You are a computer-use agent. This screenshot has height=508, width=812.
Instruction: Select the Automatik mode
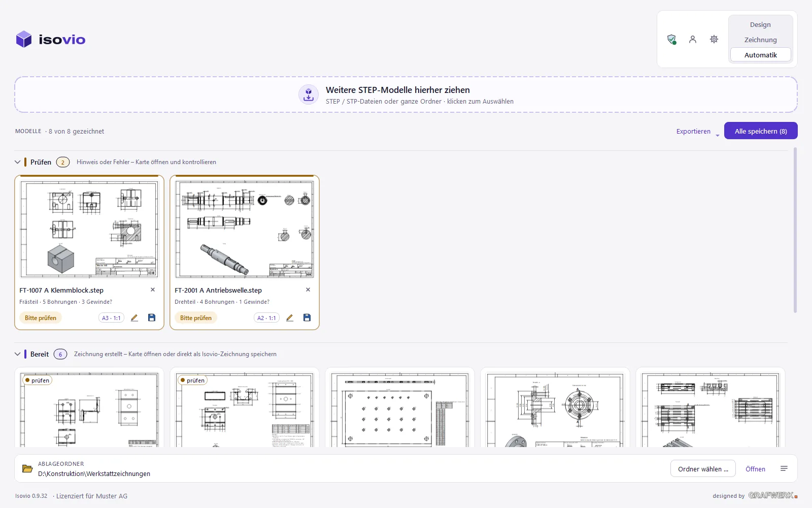pyautogui.click(x=760, y=55)
